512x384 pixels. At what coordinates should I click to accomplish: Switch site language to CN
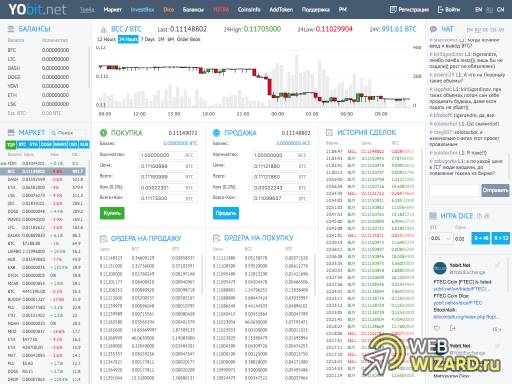click(500, 10)
